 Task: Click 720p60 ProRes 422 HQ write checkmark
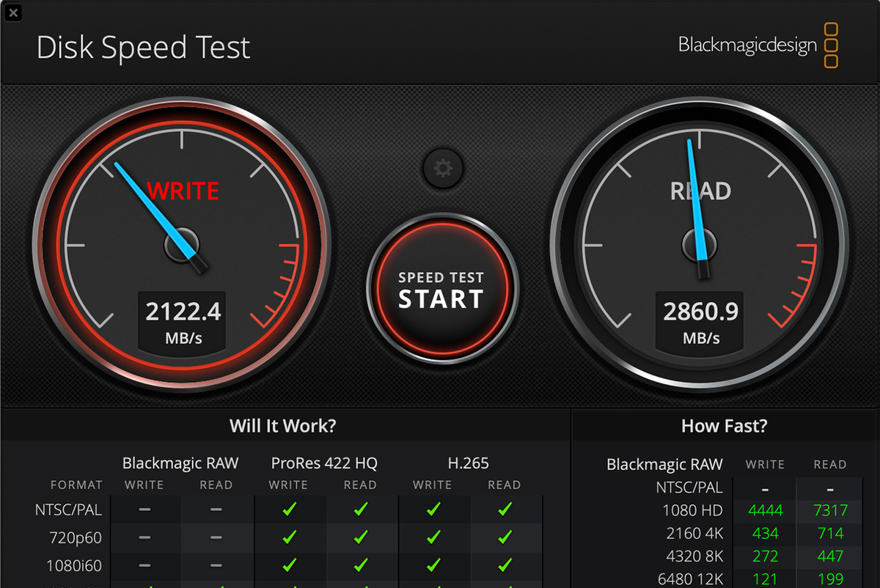click(x=289, y=537)
